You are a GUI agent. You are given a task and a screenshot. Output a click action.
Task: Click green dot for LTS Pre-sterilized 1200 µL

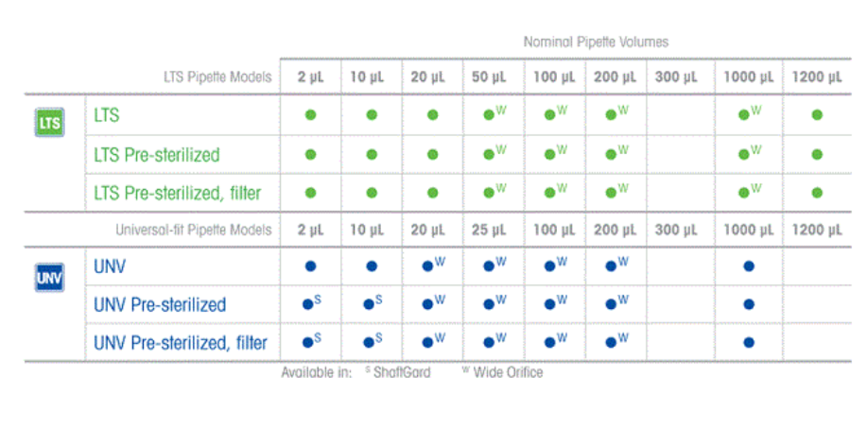[817, 154]
